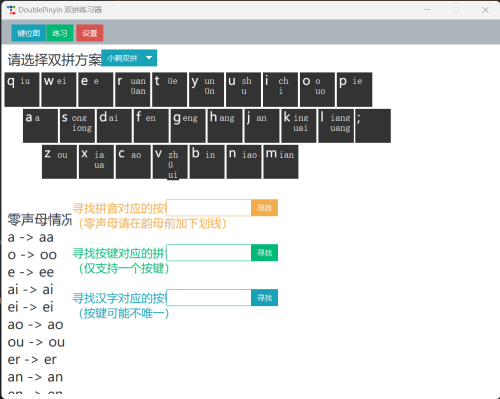
Task: Click the DoublePinyin app icon in title bar
Action: 11,10
